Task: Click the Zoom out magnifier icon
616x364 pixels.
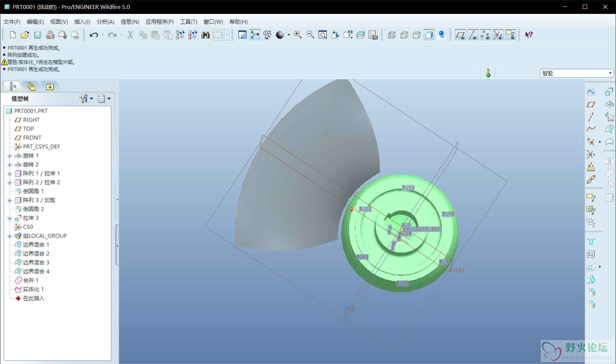Action: [x=310, y=35]
